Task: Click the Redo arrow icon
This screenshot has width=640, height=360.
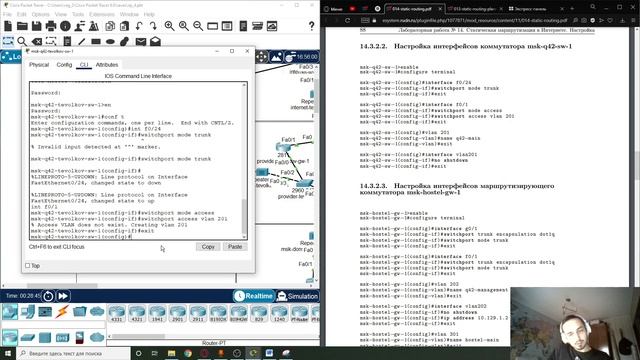Action: point(153,26)
